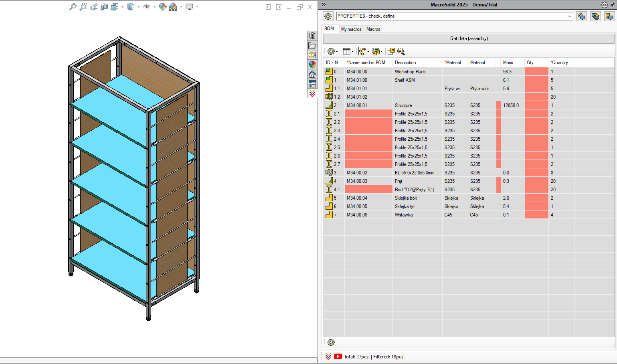Viewport: 617px width, 364px height.
Task: Switch to the My macros tab
Action: tap(351, 29)
